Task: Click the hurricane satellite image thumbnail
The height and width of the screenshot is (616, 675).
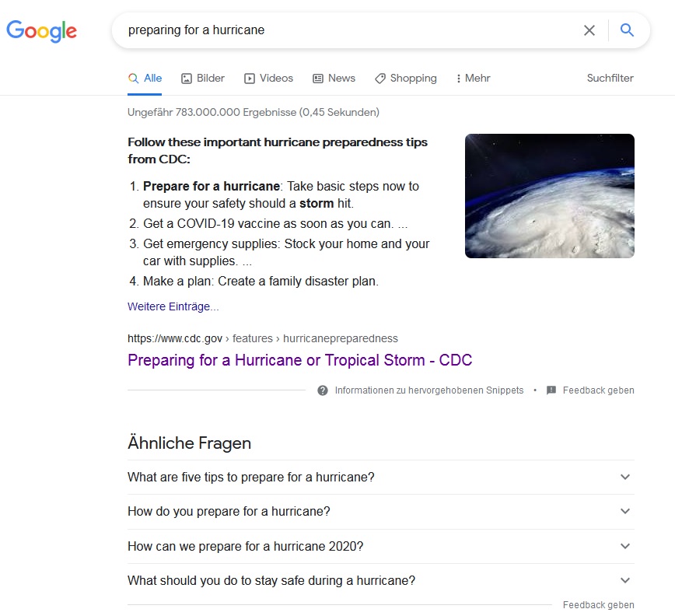Action: click(x=549, y=196)
